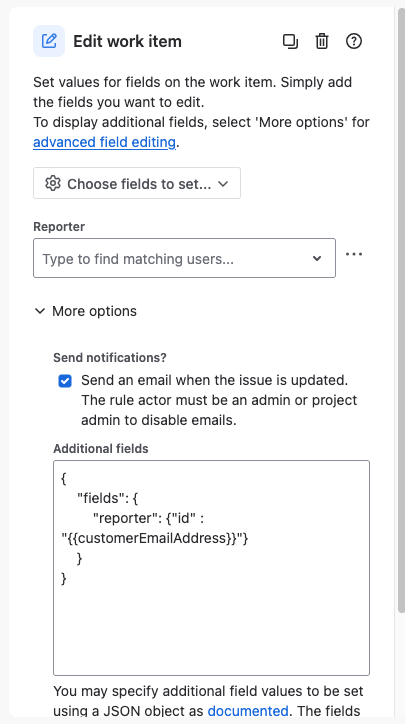
Task: Click the Edit work item pencil icon
Action: tap(49, 41)
